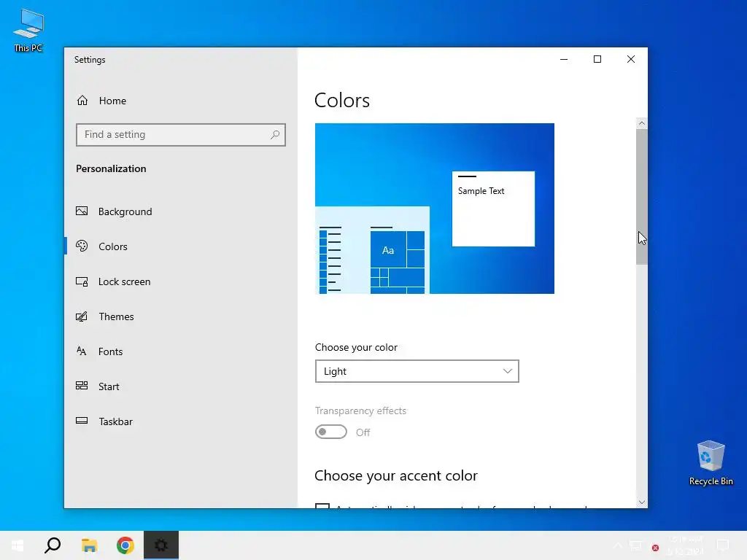Click the Lock screen icon in sidebar

click(x=82, y=281)
